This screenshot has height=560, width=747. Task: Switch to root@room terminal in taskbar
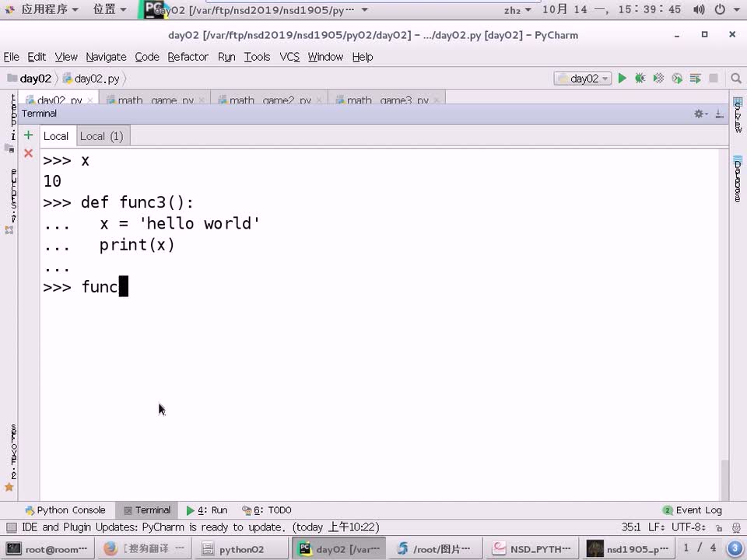point(46,549)
